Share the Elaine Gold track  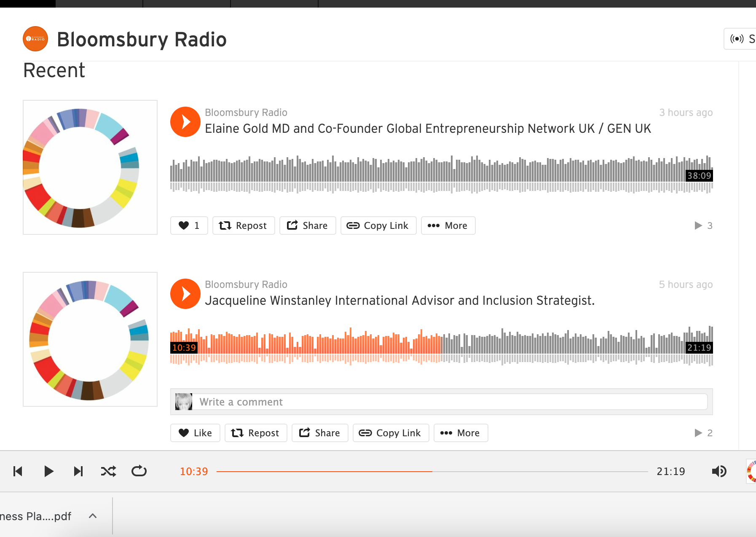[308, 226]
